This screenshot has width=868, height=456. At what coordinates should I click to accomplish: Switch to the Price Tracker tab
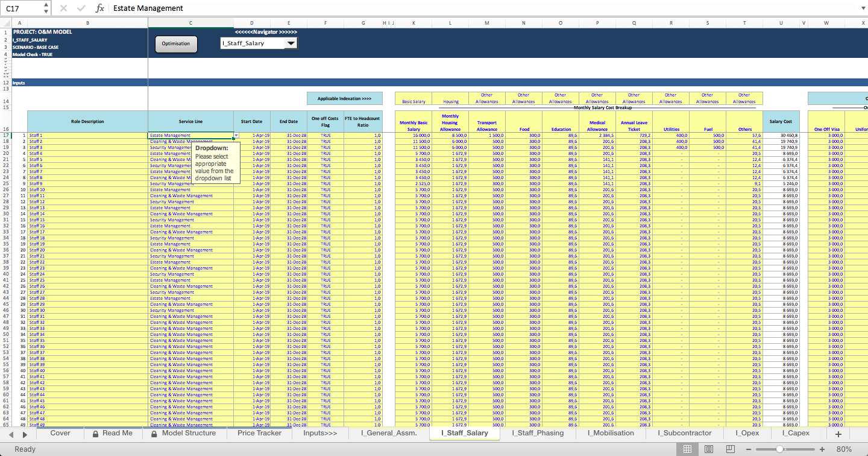coord(259,433)
